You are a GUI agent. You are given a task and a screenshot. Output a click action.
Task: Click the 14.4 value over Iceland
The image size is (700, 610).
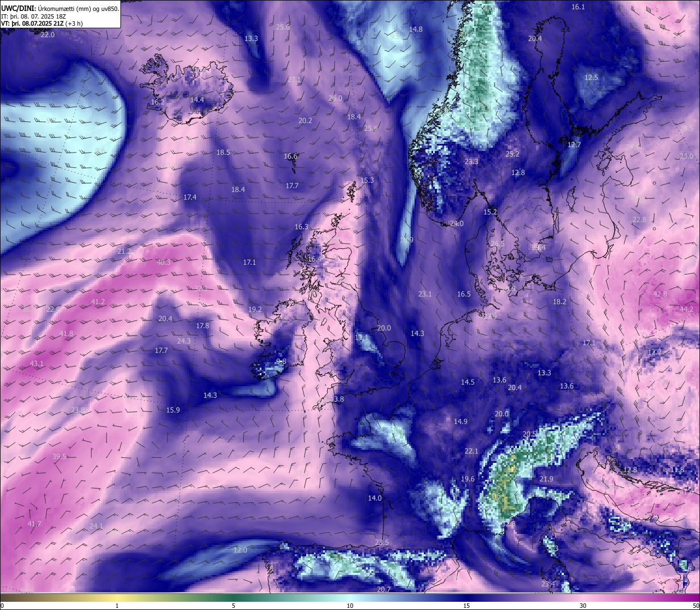[x=197, y=100]
